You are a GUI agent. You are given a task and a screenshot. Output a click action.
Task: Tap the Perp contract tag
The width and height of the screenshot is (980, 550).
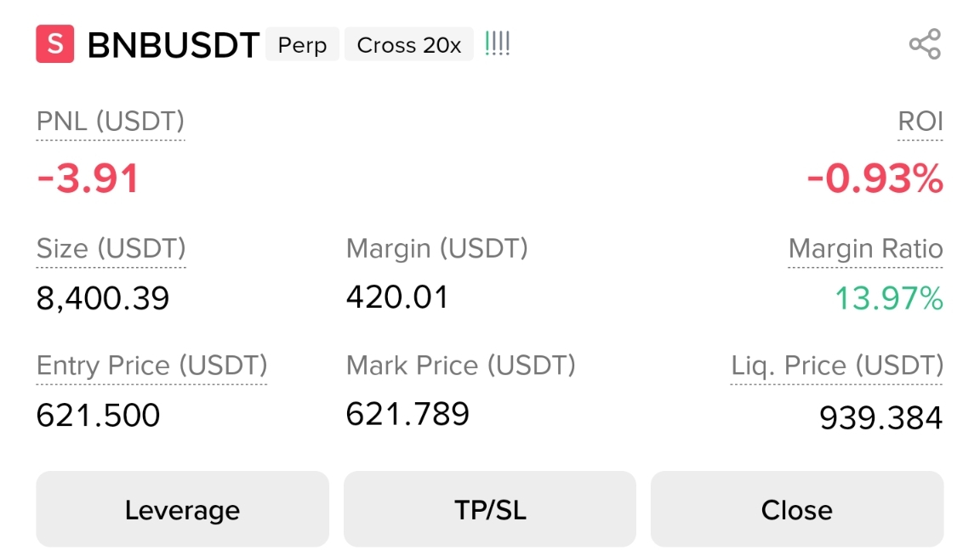302,45
